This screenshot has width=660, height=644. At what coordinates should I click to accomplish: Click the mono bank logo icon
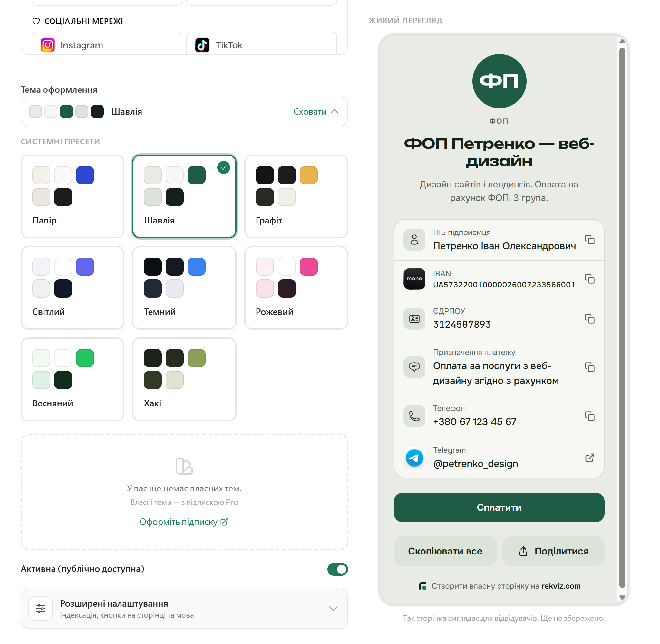tap(414, 279)
